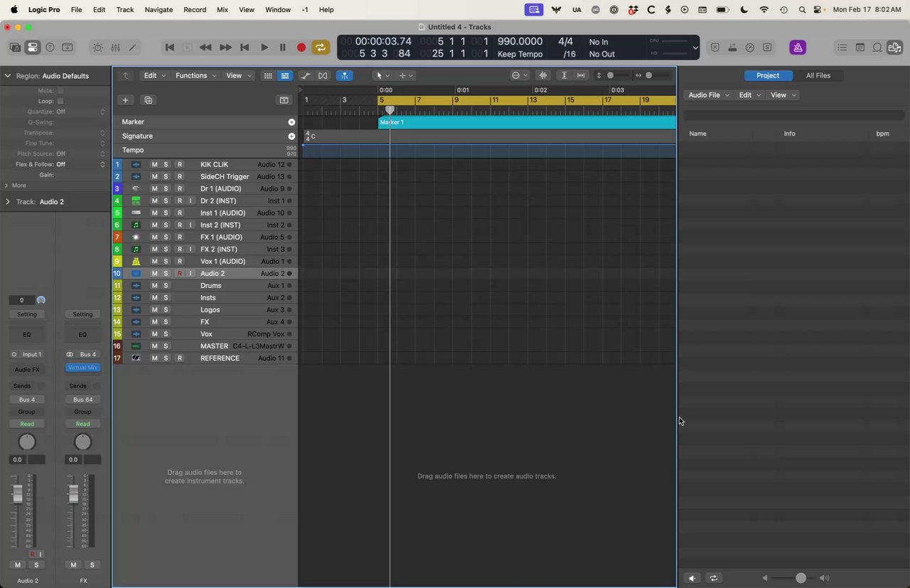This screenshot has height=588, width=910.
Task: Toggle the Solo S button in control bar
Action: pyautogui.click(x=767, y=48)
